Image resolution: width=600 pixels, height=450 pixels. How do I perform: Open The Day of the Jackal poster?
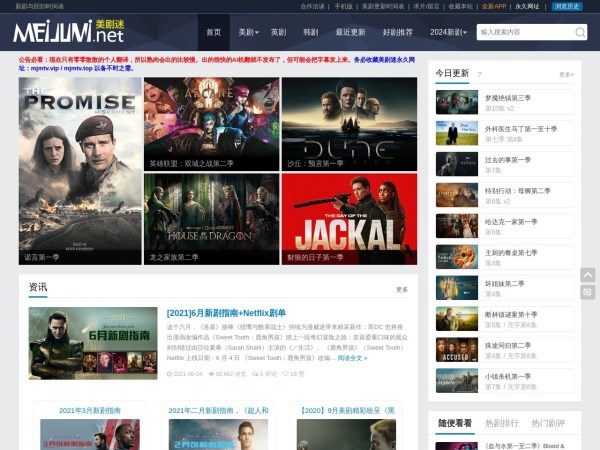coord(349,219)
